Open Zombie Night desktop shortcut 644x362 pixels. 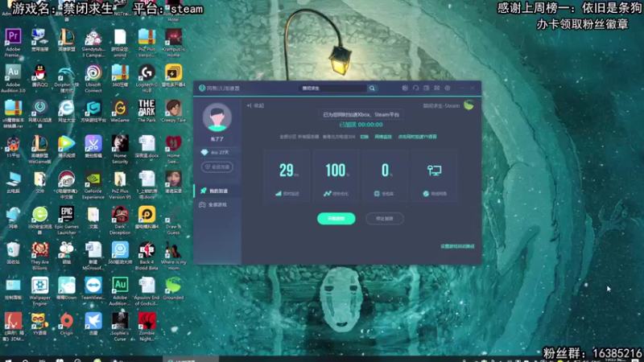coord(147,327)
